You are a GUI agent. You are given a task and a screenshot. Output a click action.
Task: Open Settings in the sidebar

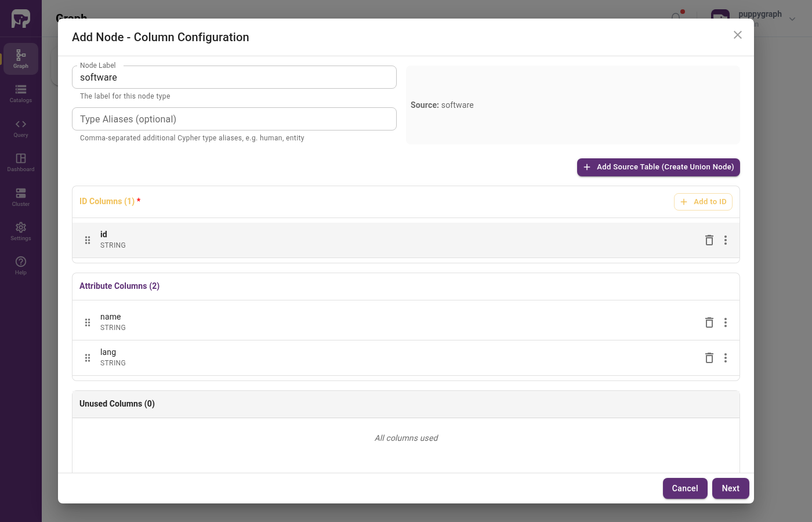tap(21, 231)
